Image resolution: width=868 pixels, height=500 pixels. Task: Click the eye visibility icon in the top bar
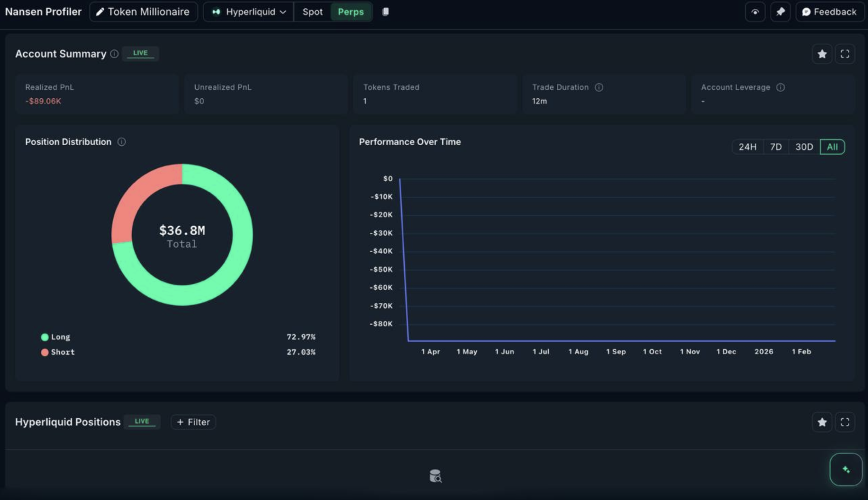coord(755,12)
